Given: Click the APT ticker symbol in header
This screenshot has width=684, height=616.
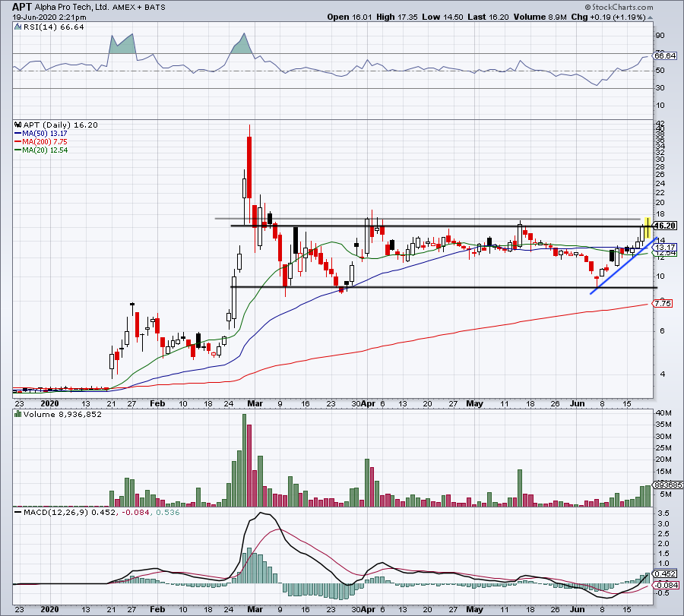Looking at the screenshot, I should tap(22, 7).
